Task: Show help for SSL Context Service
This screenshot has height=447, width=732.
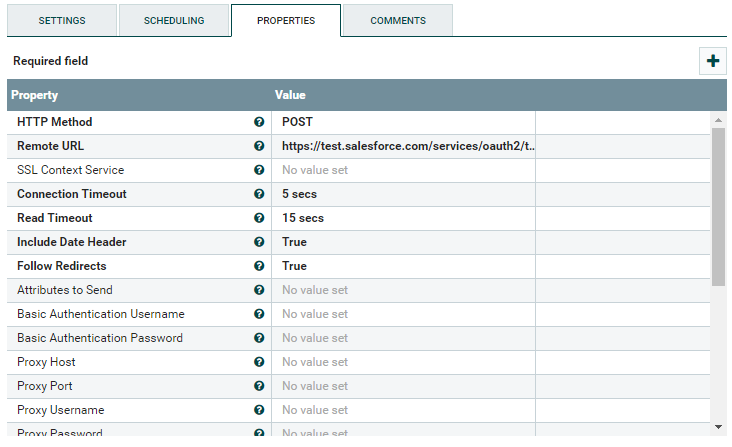Action: click(x=259, y=170)
